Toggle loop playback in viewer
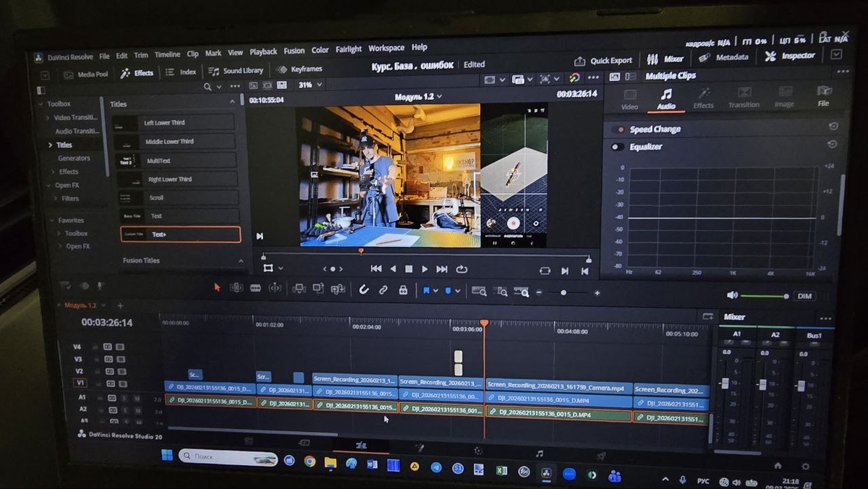 pyautogui.click(x=461, y=269)
